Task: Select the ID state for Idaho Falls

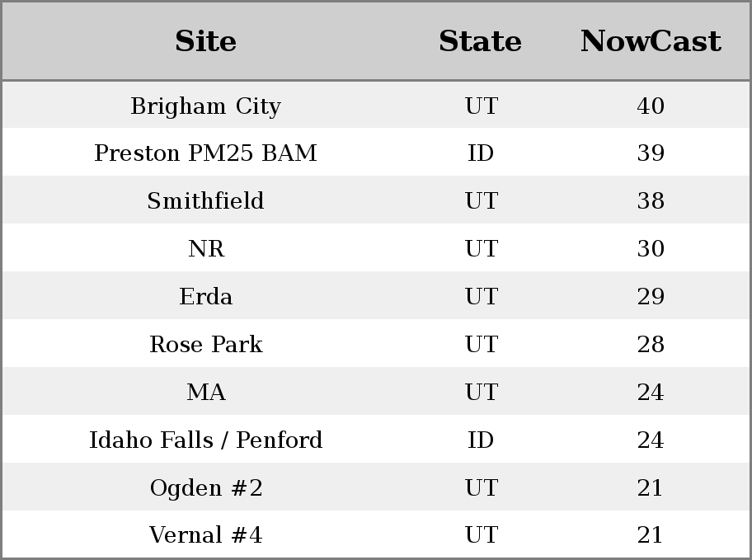Action: [481, 440]
